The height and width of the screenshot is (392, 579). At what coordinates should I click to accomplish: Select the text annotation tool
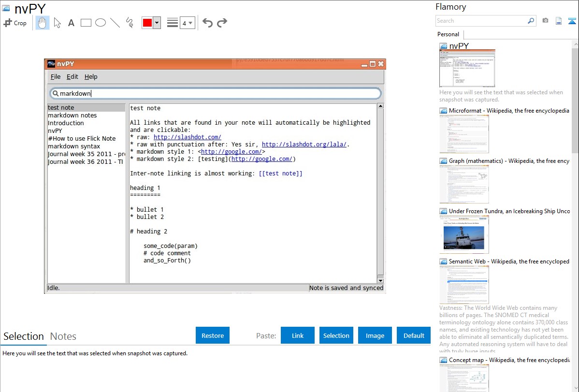pos(71,23)
